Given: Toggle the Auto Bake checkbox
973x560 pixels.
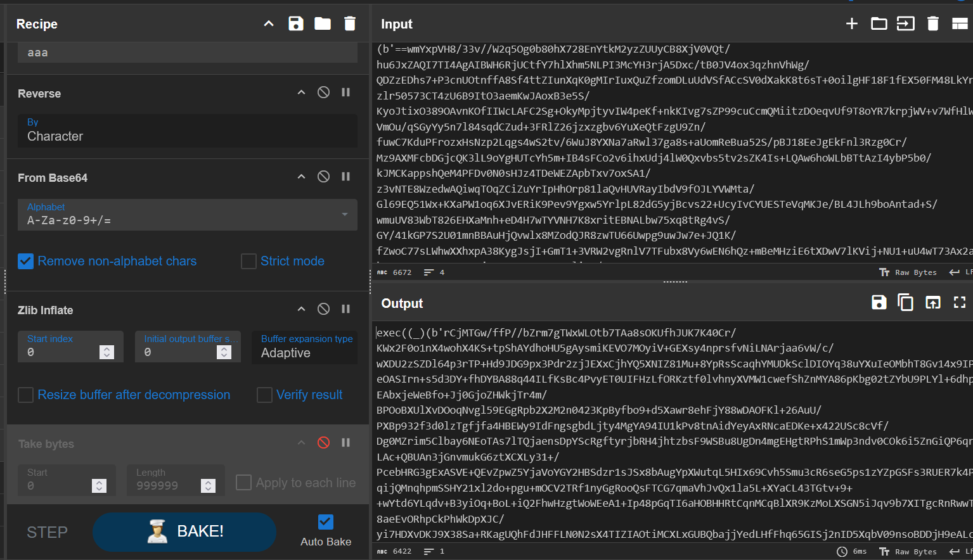Looking at the screenshot, I should (x=326, y=522).
